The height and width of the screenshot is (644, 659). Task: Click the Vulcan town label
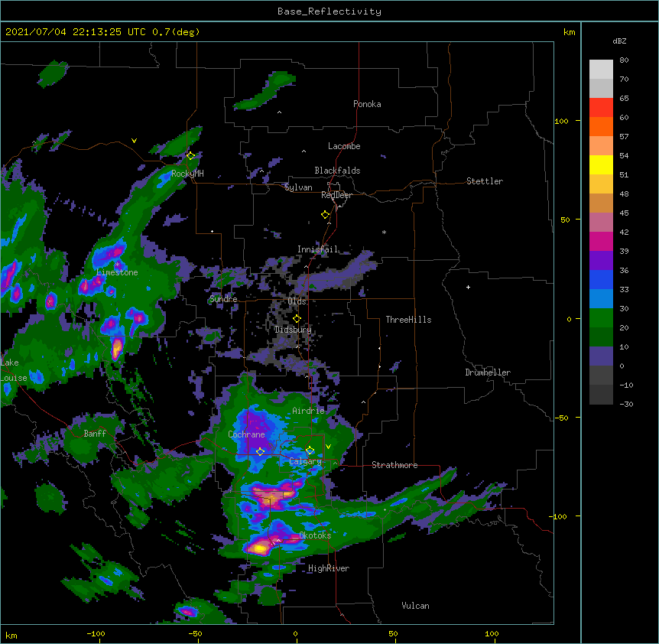[x=415, y=606]
